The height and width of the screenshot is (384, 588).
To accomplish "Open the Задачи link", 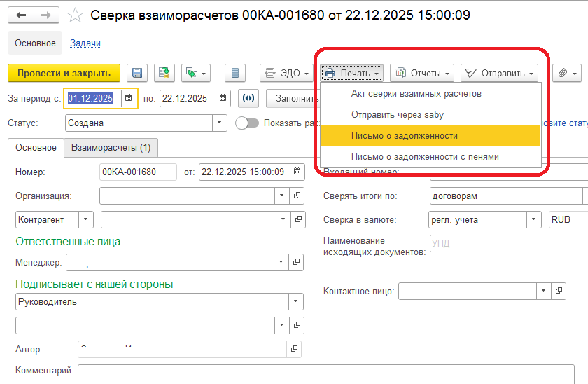I will [85, 43].
